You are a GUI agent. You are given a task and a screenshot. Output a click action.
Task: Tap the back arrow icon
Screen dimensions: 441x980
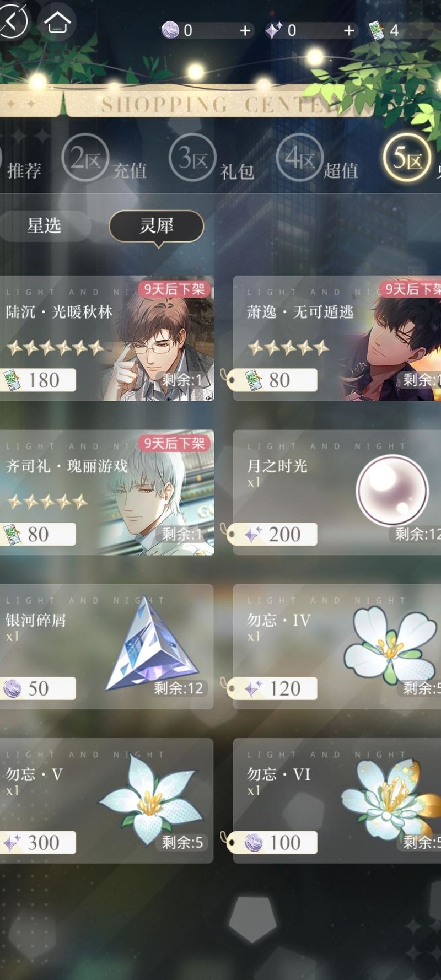tap(12, 21)
